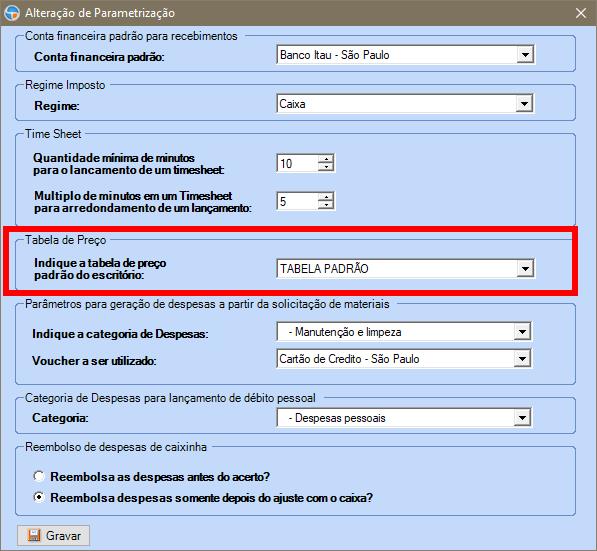Click the minutes multiple field showing 5
Viewport: 597px width, 551px height.
tap(297, 201)
